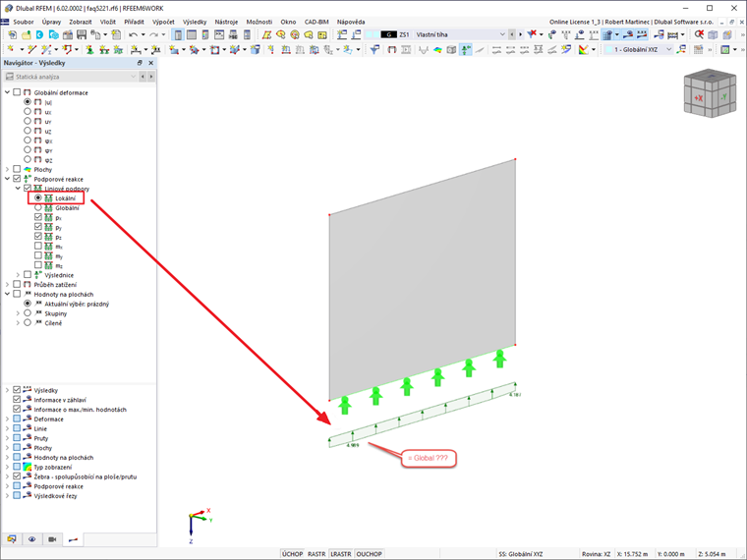Close the Navigátor panel
This screenshot has height=560, width=747.
click(x=151, y=63)
